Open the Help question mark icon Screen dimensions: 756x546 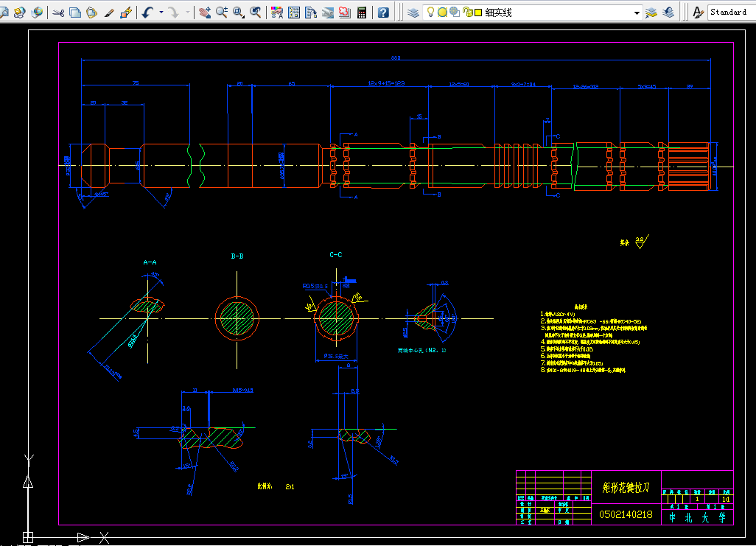tap(383, 13)
